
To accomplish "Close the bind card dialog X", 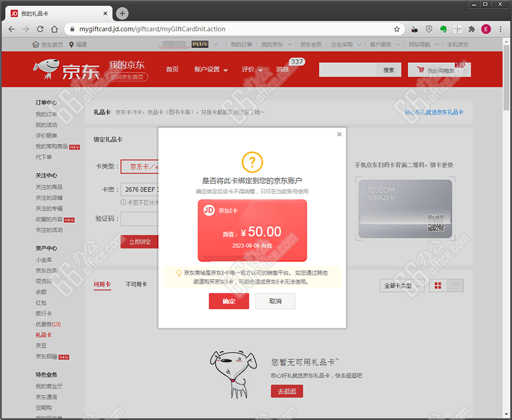I will point(339,134).
